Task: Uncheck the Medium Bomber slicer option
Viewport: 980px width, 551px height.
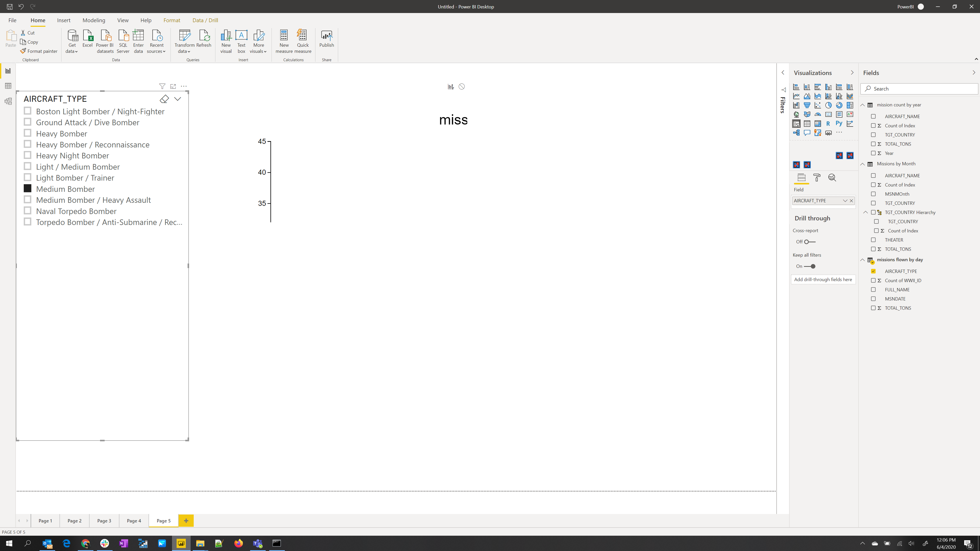Action: pyautogui.click(x=27, y=188)
